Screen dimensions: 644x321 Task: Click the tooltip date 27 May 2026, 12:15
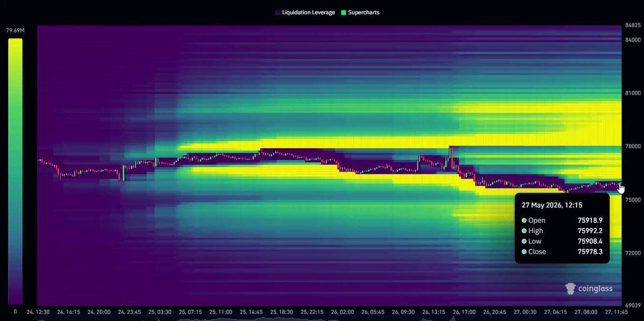(552, 205)
